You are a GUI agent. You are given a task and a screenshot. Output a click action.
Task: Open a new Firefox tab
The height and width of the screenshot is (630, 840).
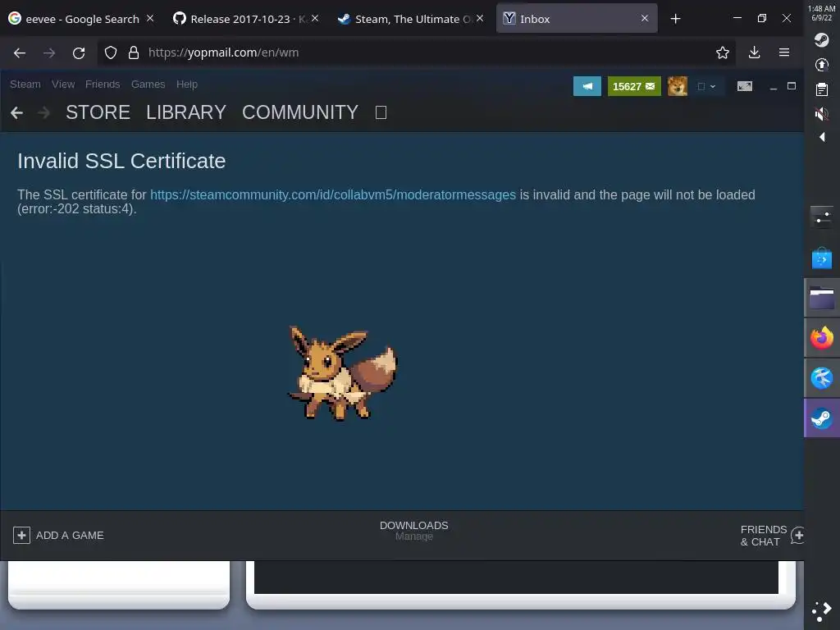[x=675, y=19]
